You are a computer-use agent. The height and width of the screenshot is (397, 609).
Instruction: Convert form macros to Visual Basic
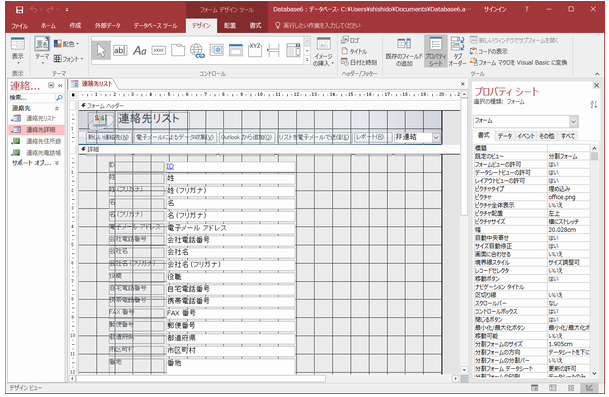pyautogui.click(x=518, y=62)
